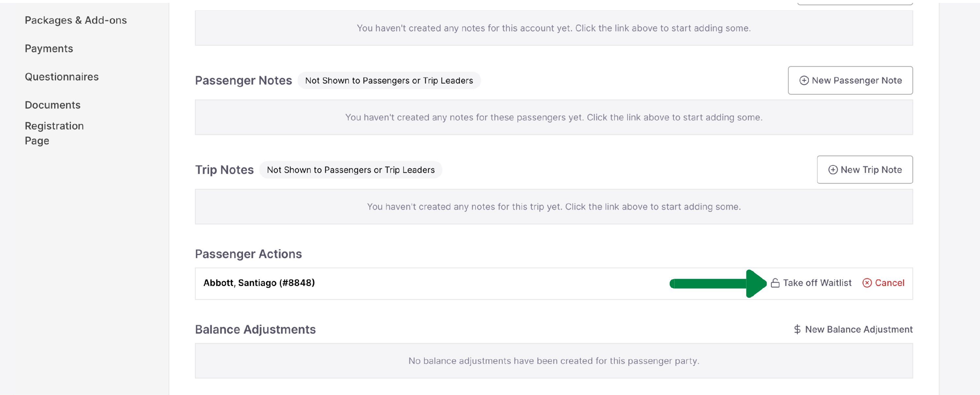Screen dimensions: 980x395
Task: Click the plus icon in New Passenger Note
Action: click(x=804, y=81)
